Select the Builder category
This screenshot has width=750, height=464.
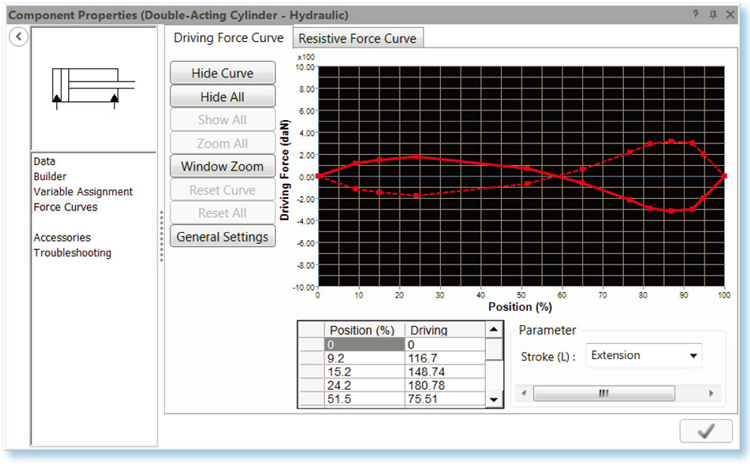[x=50, y=177]
